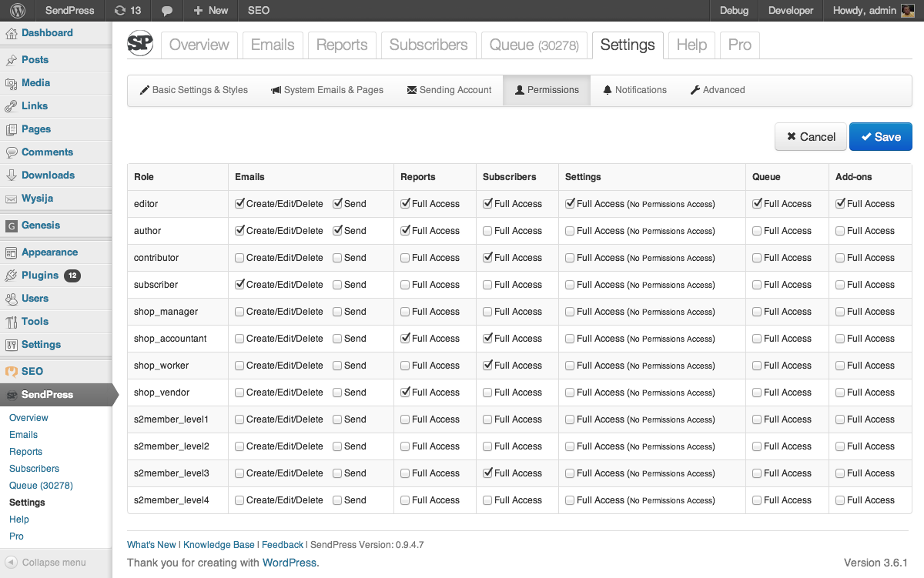Click the Dashboard sidebar icon
Image resolution: width=924 pixels, height=578 pixels.
pos(12,33)
